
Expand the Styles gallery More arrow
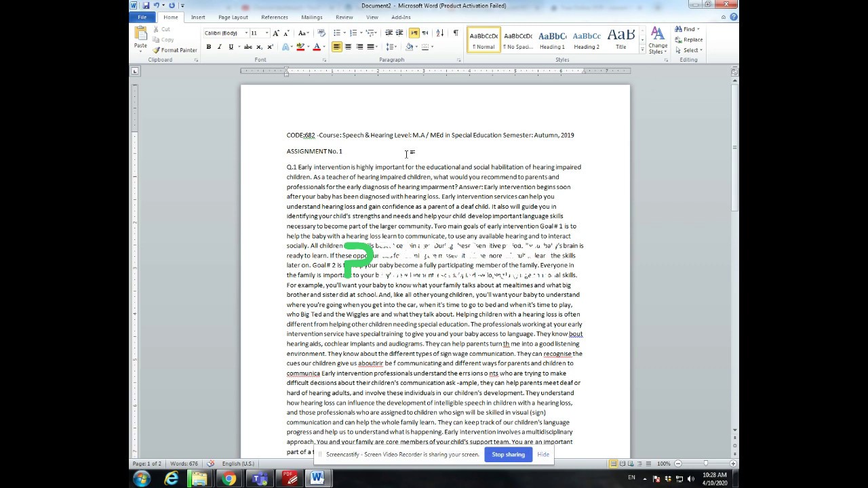coord(642,50)
